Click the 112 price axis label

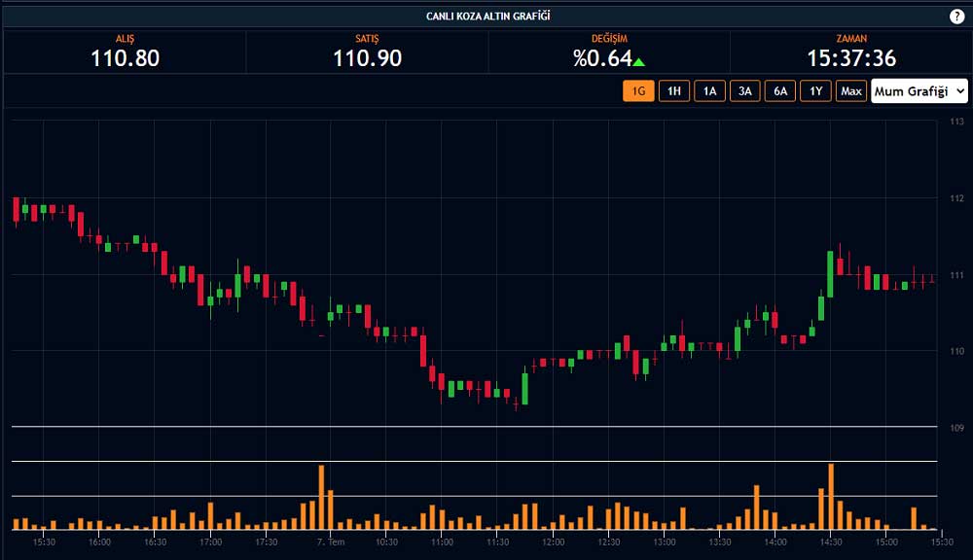point(956,198)
